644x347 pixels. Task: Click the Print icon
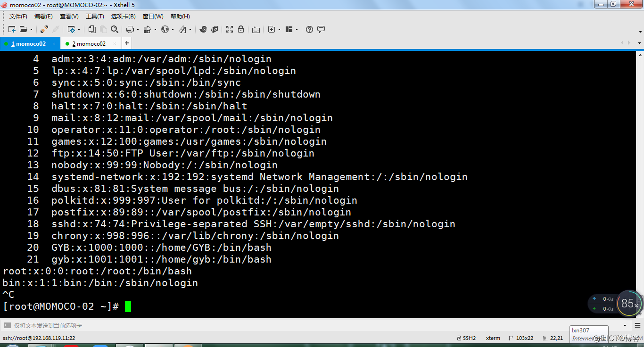click(x=130, y=29)
